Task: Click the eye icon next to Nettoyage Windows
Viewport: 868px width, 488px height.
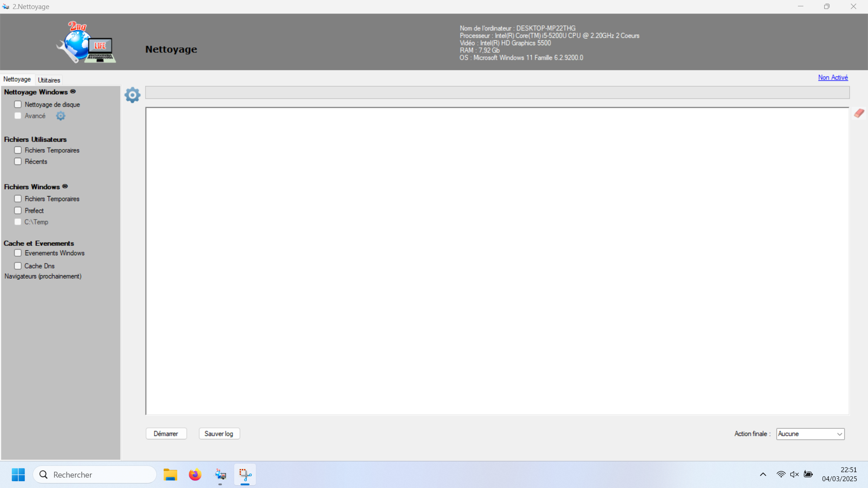Action: 73,92
